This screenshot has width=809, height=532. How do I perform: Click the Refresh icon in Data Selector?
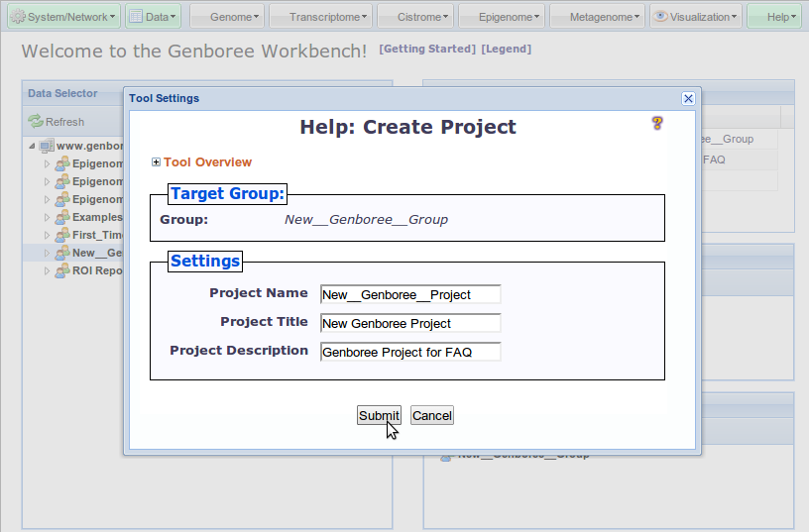point(36,122)
